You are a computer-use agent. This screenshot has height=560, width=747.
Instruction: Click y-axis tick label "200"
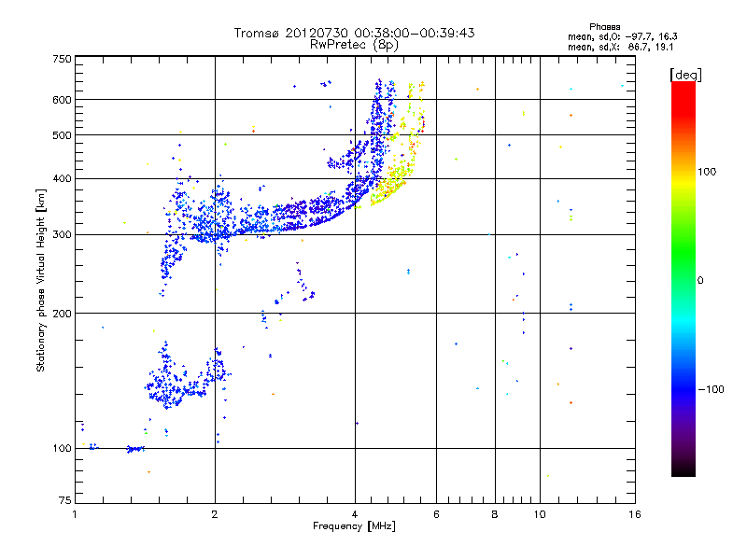pos(62,314)
